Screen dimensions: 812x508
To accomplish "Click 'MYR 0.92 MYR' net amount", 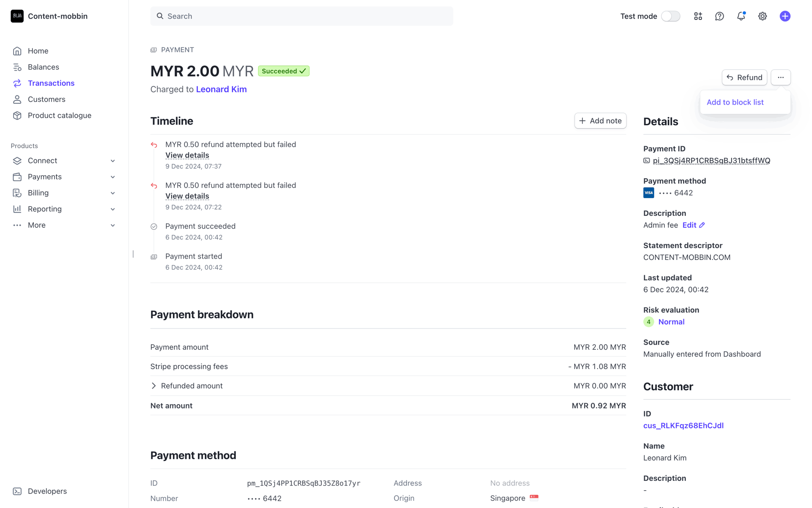I will coord(598,406).
